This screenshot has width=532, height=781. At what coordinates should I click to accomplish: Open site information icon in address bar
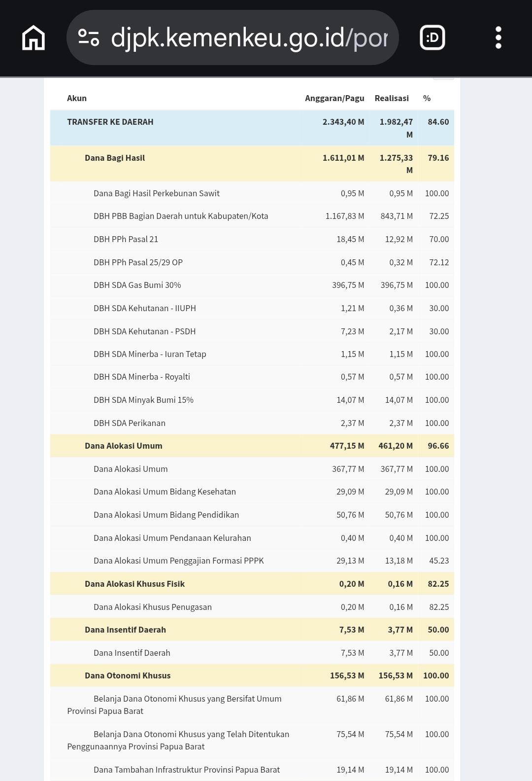click(x=89, y=38)
